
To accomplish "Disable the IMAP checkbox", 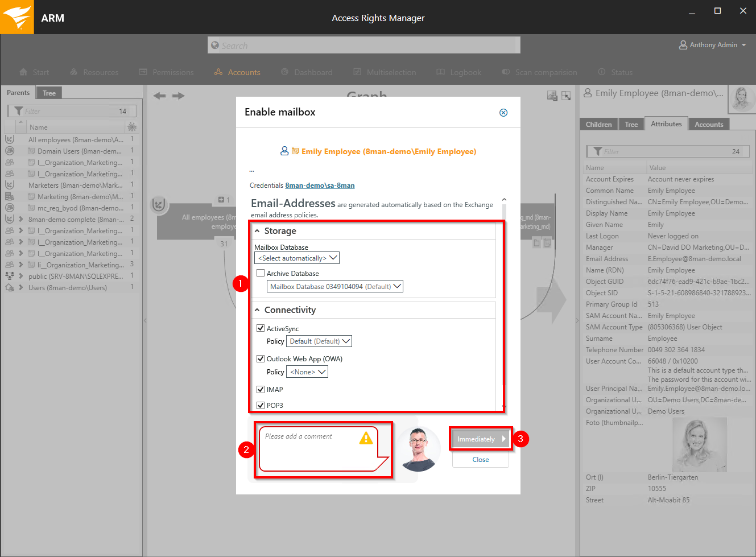I will [261, 389].
